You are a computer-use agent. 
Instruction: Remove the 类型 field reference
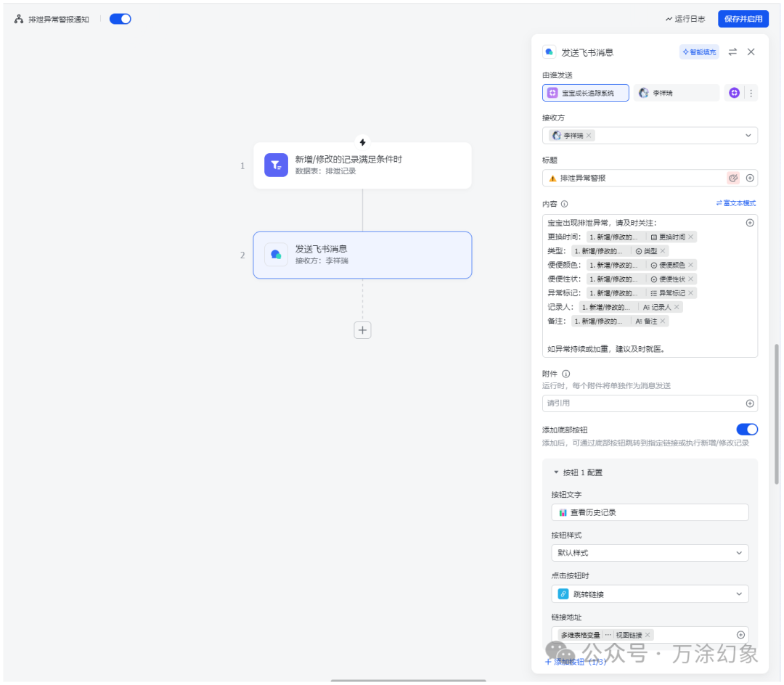663,251
